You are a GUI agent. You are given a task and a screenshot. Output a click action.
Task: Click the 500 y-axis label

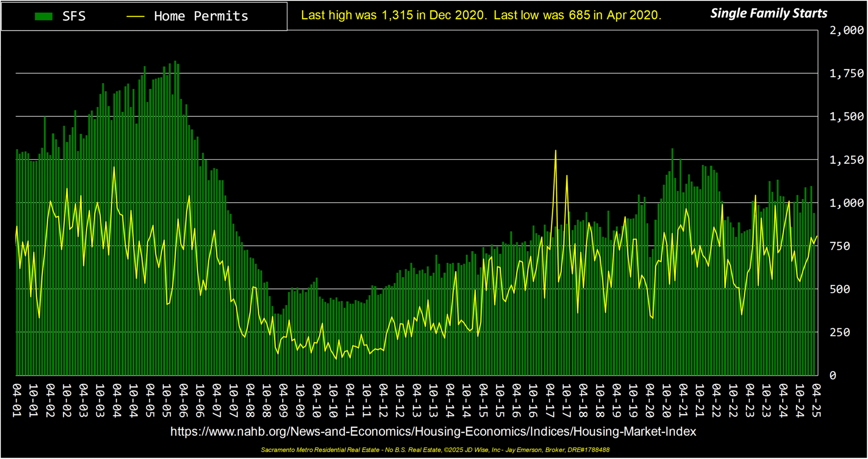[840, 289]
